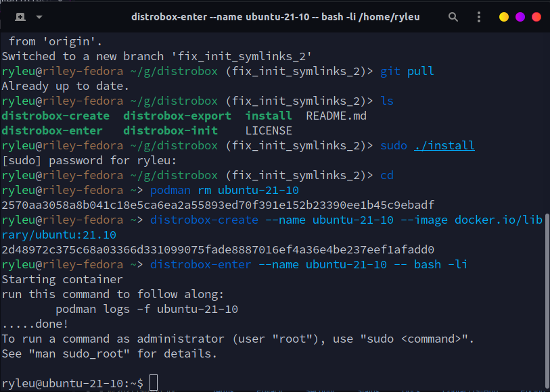Open the three-dot terminal menu
Screen dimensions: 550x392
[x=479, y=17]
